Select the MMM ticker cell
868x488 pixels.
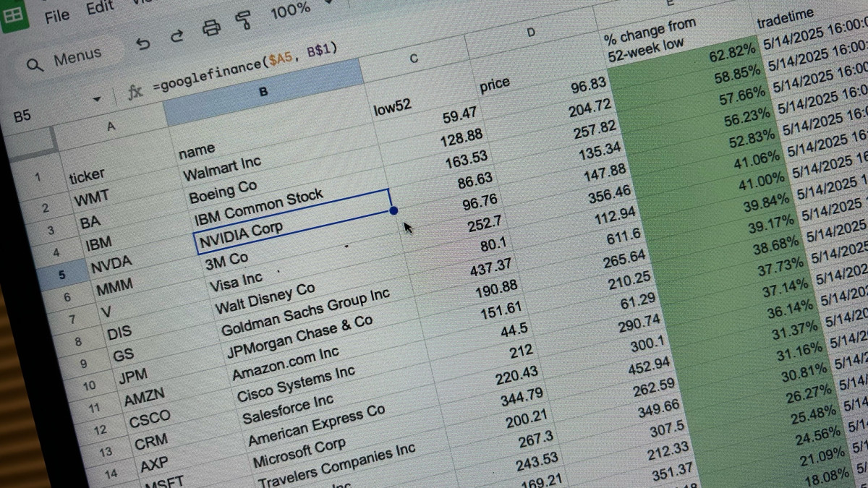(114, 288)
